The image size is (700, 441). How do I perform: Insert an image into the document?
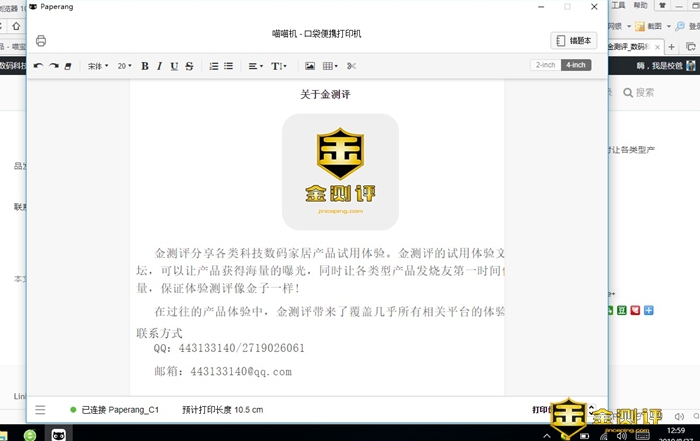point(310,66)
